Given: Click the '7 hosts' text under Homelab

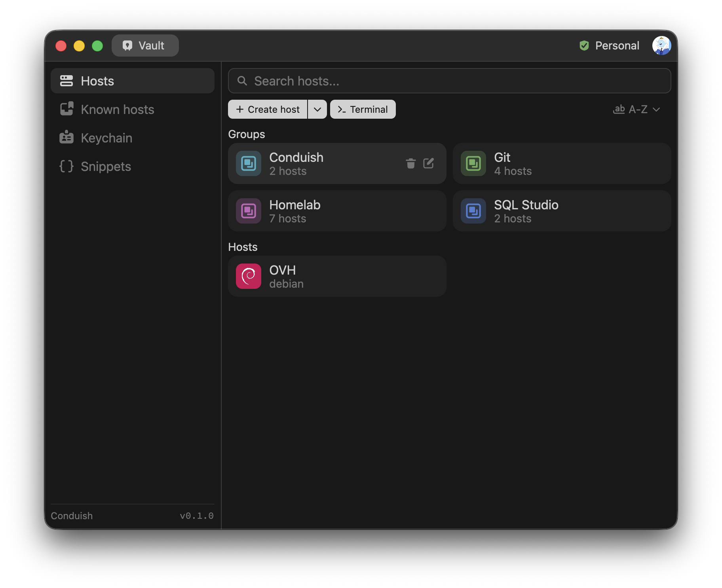Looking at the screenshot, I should click(288, 218).
